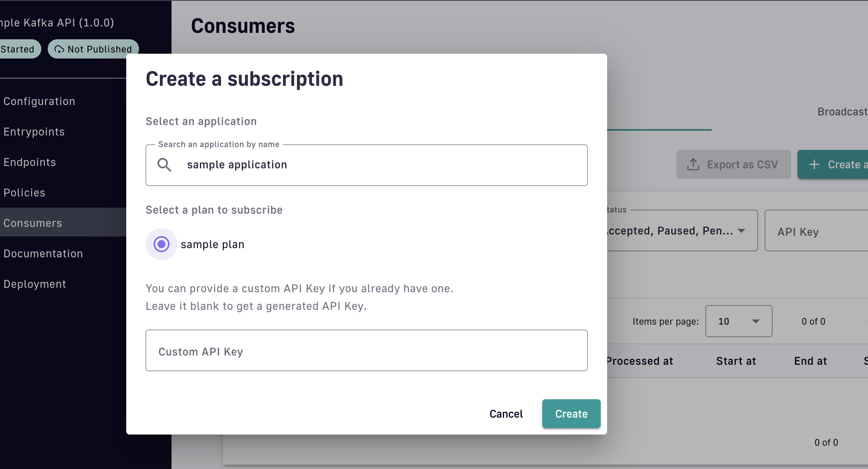Switch to the Broadcast tab
Image resolution: width=868 pixels, height=469 pixels.
pos(842,112)
